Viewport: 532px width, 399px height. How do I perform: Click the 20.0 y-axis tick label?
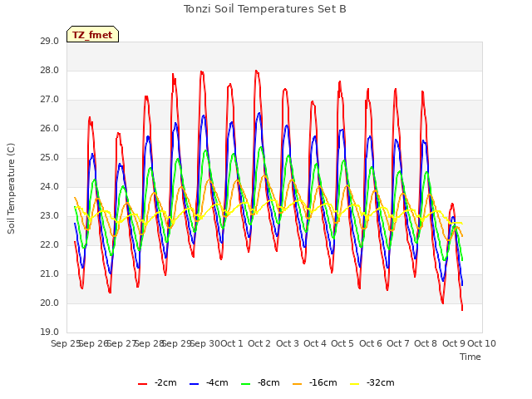click(50, 303)
